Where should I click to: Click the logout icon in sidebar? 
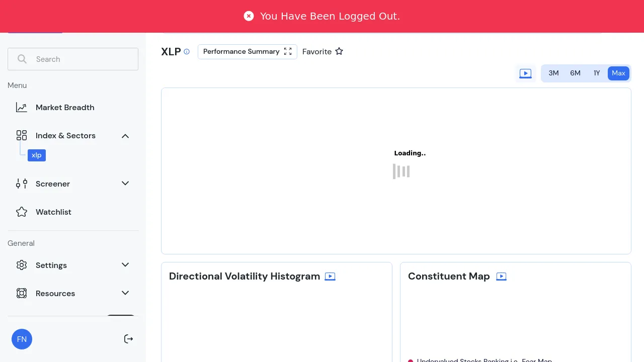point(129,339)
